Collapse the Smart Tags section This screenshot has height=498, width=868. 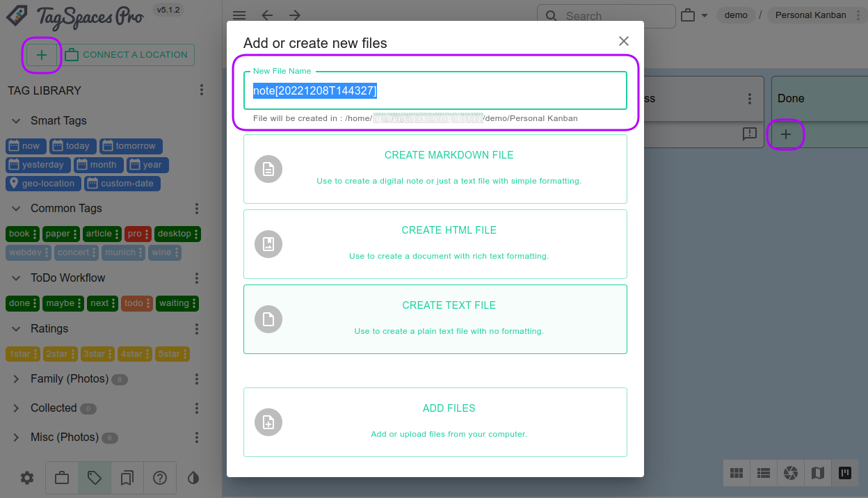click(x=16, y=120)
